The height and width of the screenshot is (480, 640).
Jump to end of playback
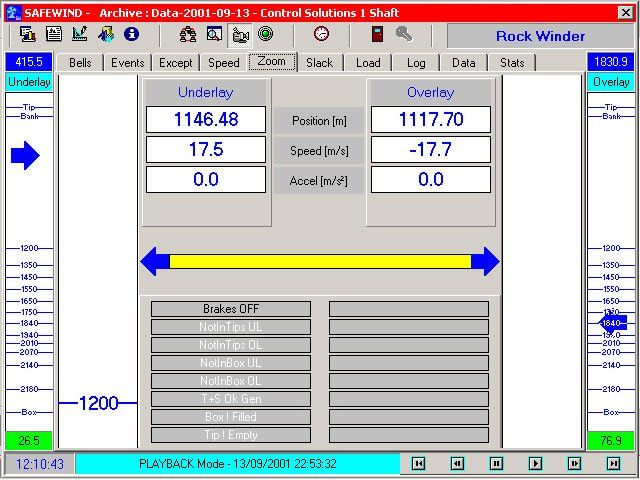point(613,464)
